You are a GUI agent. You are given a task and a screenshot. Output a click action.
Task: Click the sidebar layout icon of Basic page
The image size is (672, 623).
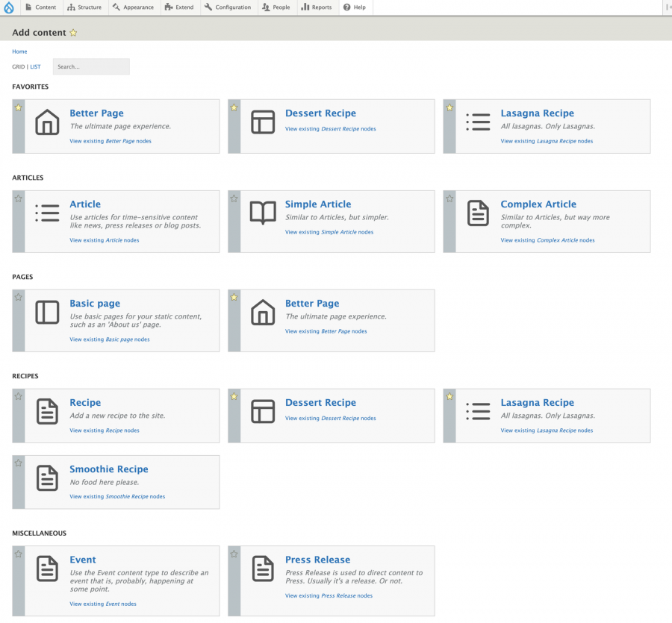pos(47,312)
